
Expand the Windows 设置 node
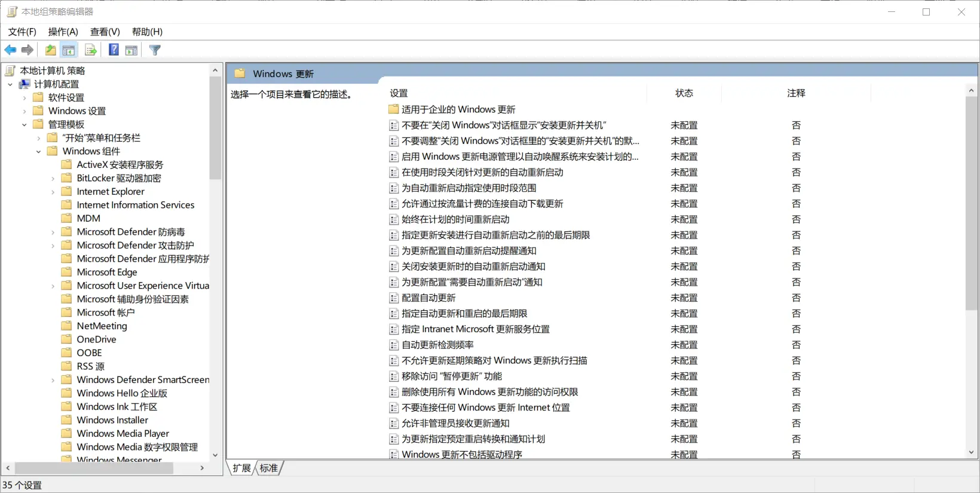24,111
